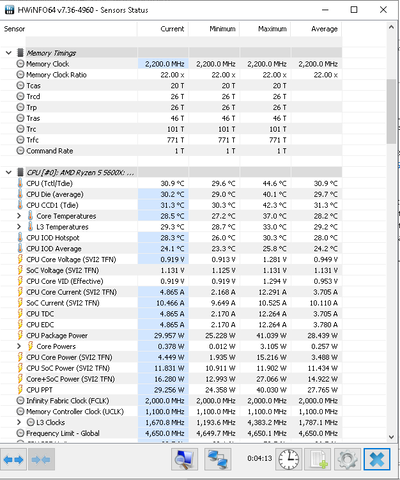
Task: Select the Trc row label
Action: (x=31, y=129)
